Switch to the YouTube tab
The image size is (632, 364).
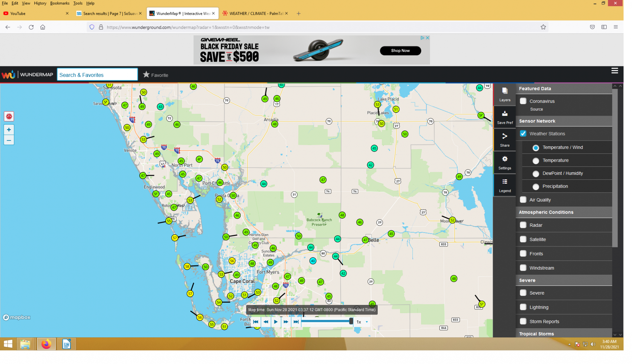[36, 14]
